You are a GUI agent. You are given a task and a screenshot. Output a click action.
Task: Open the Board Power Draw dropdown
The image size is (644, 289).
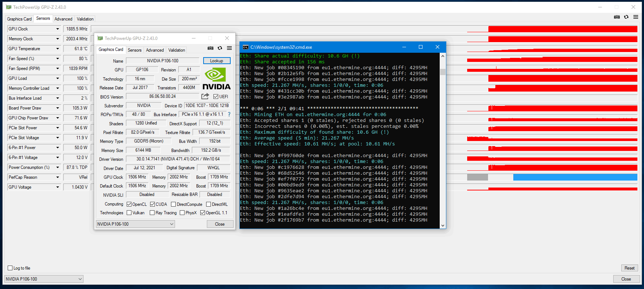[57, 108]
